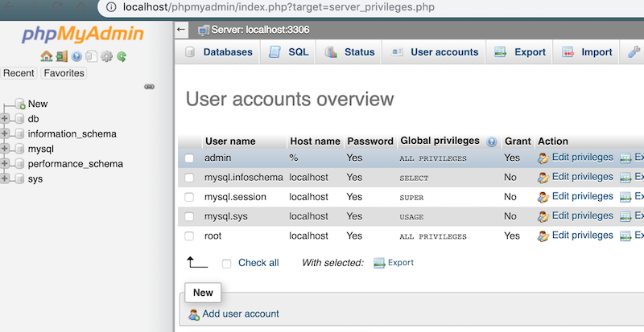
Task: Click the User name column header
Action: (x=230, y=141)
